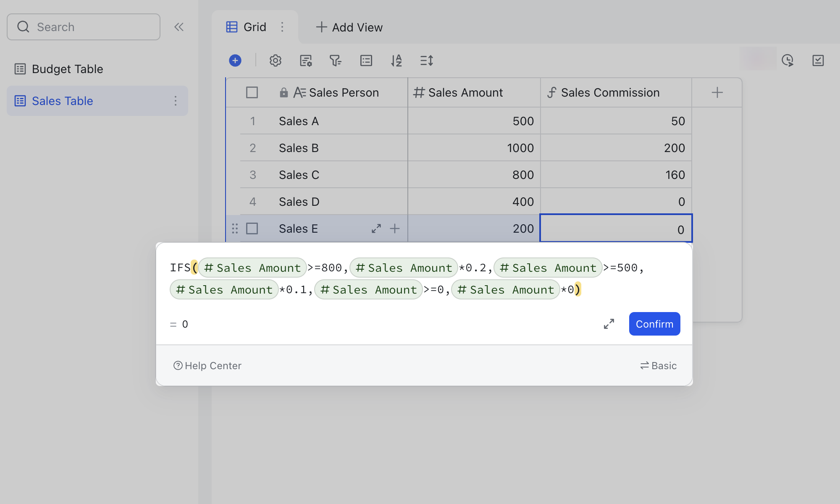Open the Help Center link
Screen dimensions: 840x504
click(x=207, y=366)
